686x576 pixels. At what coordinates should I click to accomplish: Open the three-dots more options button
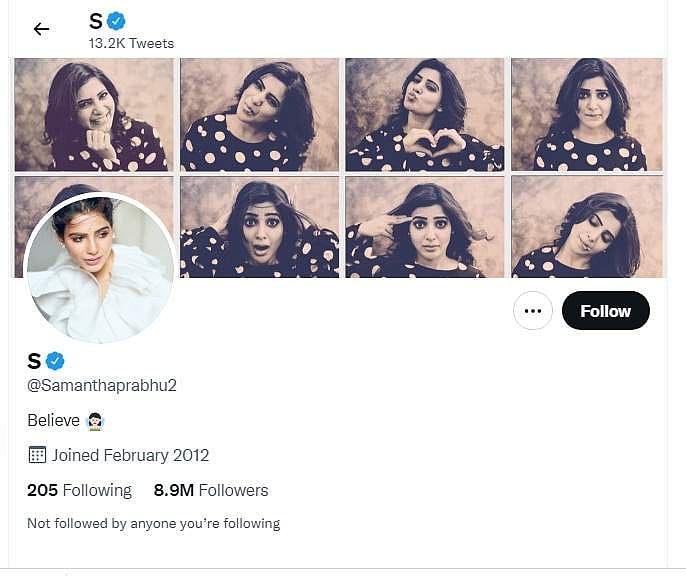coord(532,311)
